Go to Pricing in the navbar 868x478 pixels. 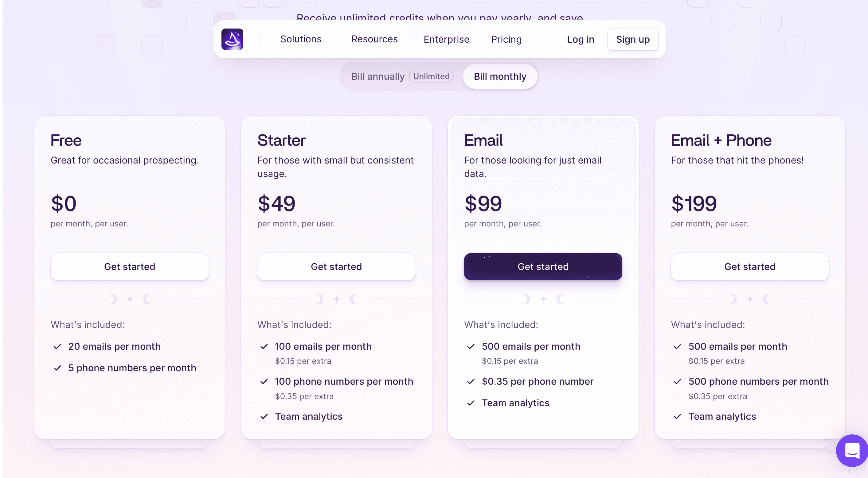pos(506,39)
